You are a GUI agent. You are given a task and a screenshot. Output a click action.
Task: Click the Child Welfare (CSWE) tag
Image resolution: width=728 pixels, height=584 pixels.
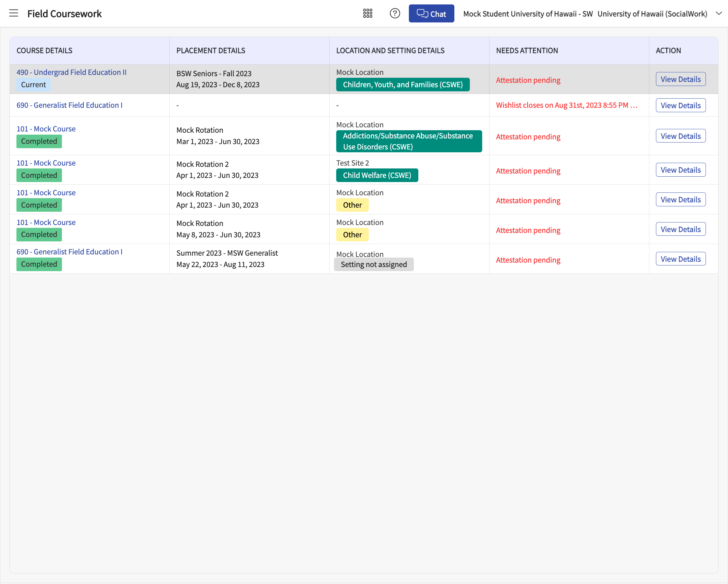click(x=377, y=175)
